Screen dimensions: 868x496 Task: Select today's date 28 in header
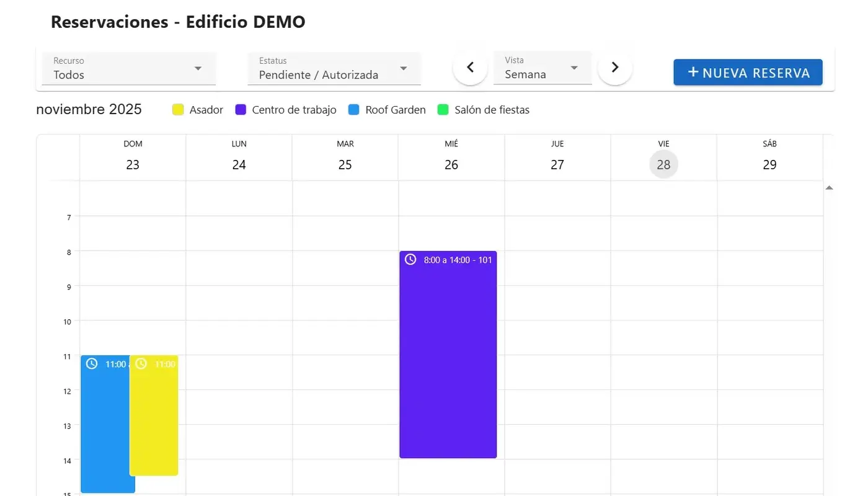click(x=663, y=165)
